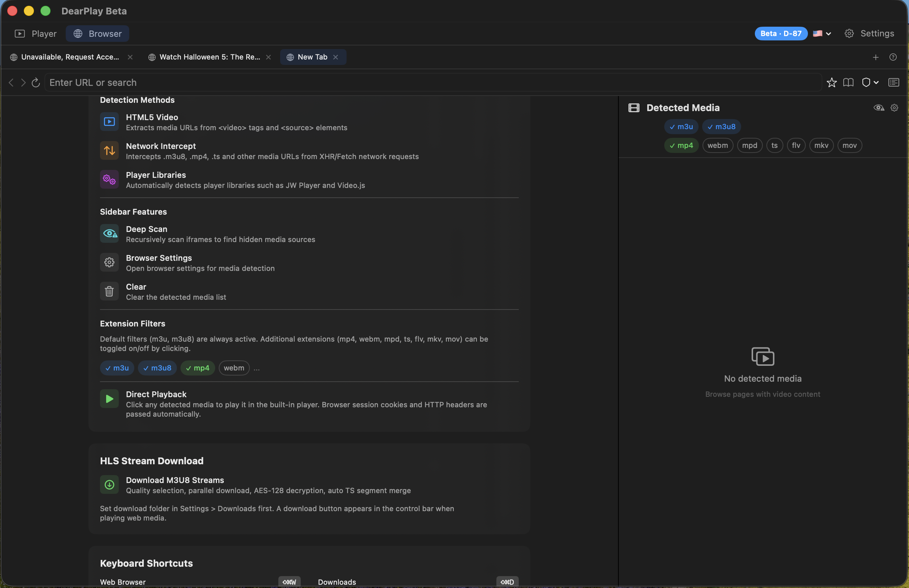Click the 'No detected media' message
Image resolution: width=909 pixels, height=588 pixels.
point(763,378)
